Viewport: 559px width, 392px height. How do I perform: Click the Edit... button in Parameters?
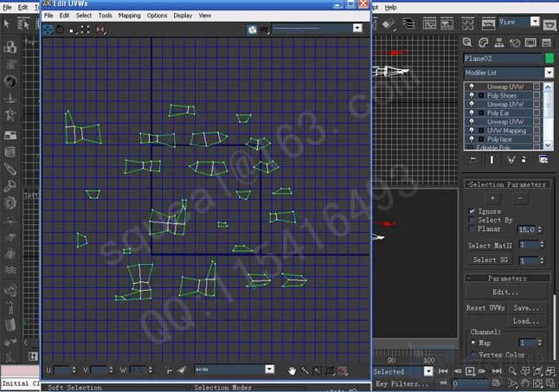tap(505, 292)
